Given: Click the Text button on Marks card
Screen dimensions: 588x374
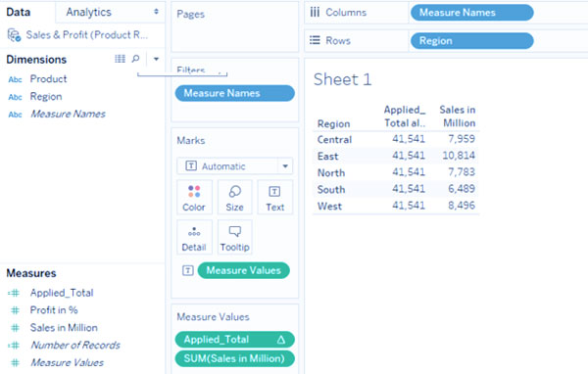Looking at the screenshot, I should click(x=274, y=198).
